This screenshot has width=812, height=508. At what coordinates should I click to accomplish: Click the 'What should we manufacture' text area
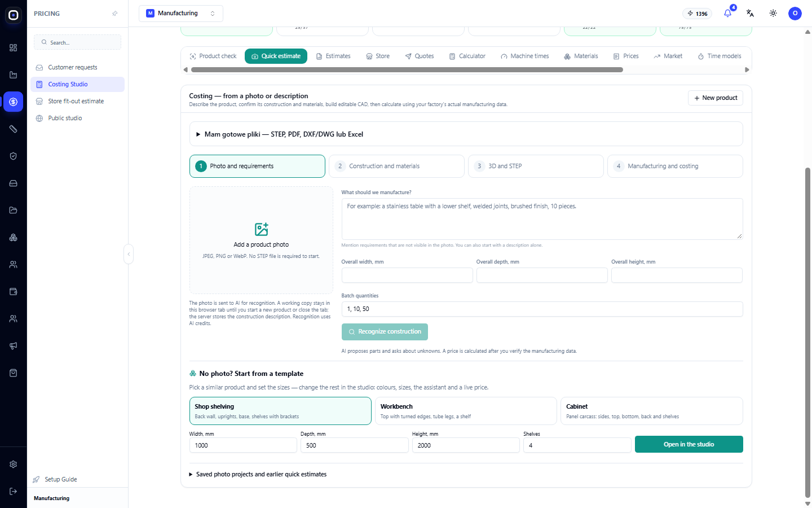(542, 219)
